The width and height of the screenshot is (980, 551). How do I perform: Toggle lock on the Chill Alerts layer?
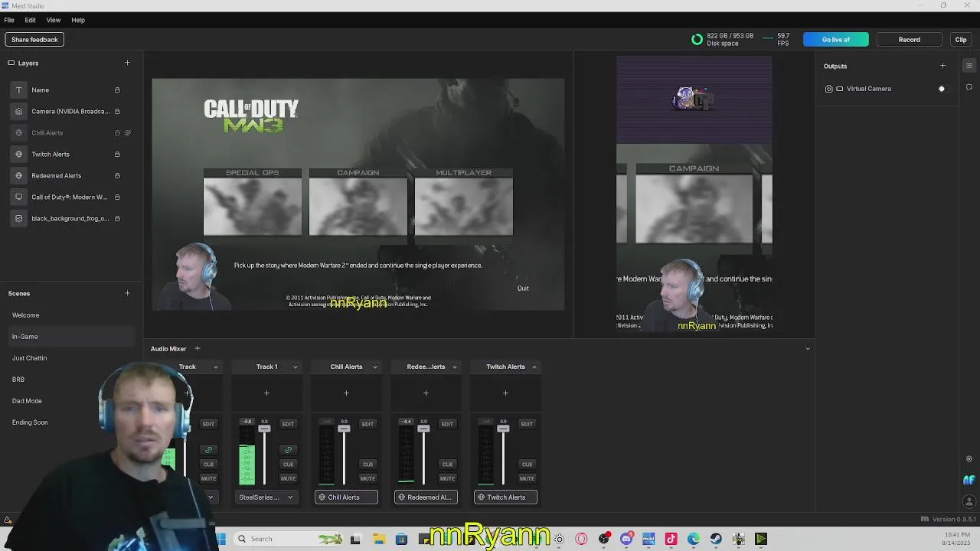click(x=117, y=133)
